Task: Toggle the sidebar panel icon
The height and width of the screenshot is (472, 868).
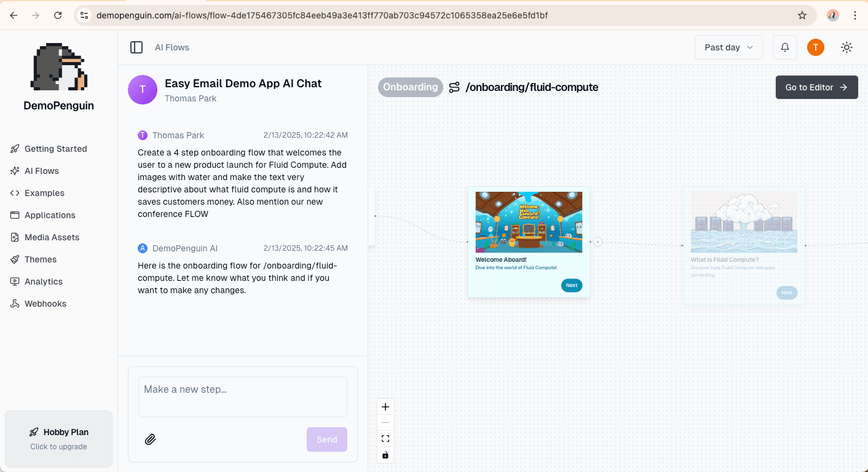Action: [136, 47]
